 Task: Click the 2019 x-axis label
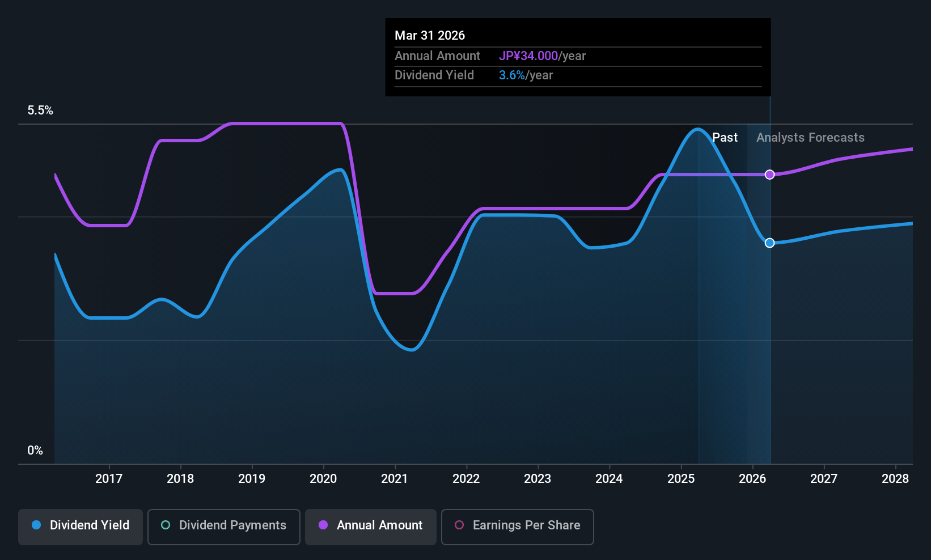point(252,479)
